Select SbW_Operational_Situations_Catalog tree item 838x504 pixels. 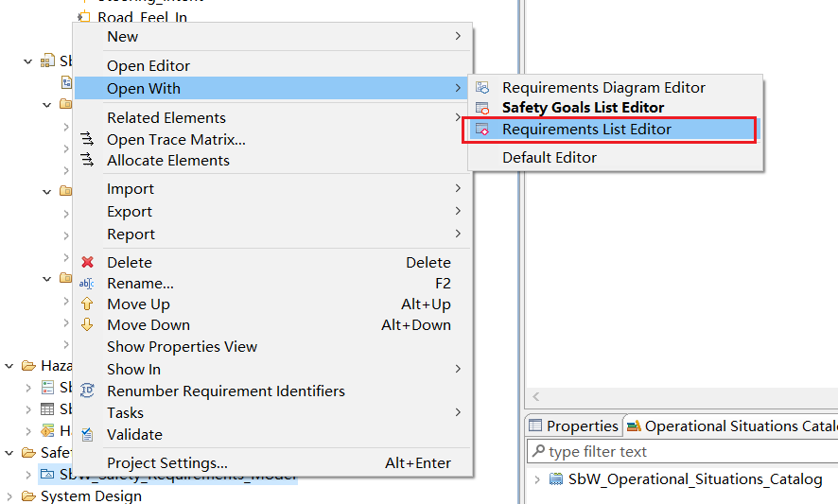pyautogui.click(x=695, y=479)
